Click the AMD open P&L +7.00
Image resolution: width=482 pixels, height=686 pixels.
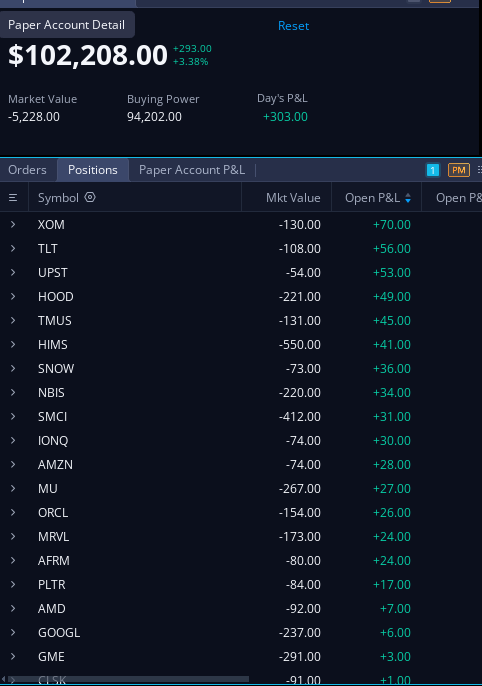(395, 609)
